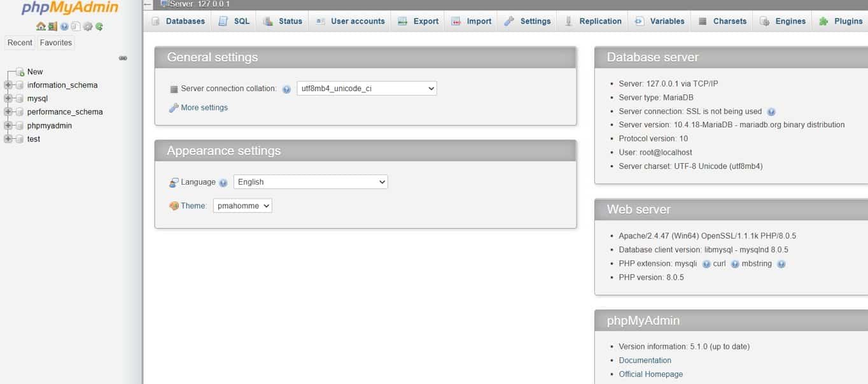Click Version information: 5.1.0 text
868x384 pixels.
[x=684, y=347]
